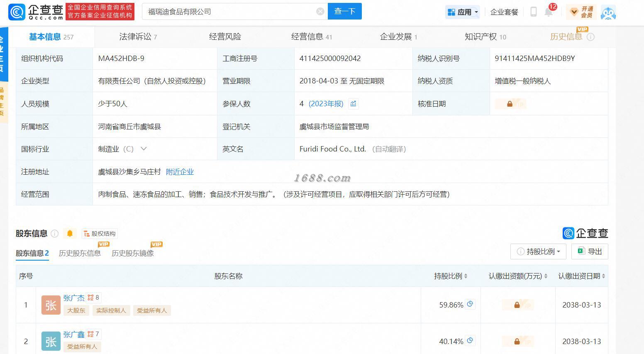This screenshot has width=644, height=354.
Task: Click 张广杰 avatar thumbnail
Action: 51,305
